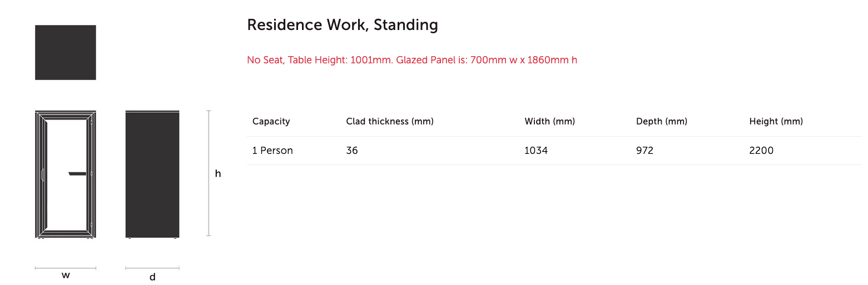
Task: Click the "Depth (mm)" column header
Action: coord(661,122)
